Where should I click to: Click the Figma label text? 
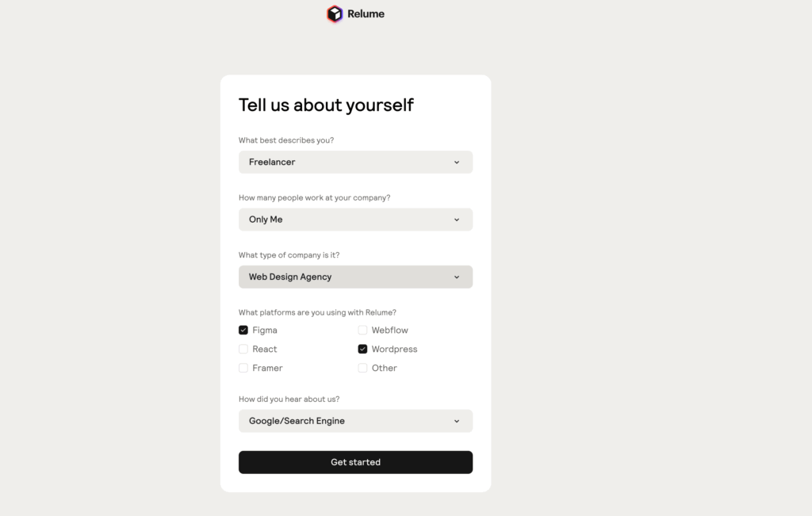(x=265, y=330)
